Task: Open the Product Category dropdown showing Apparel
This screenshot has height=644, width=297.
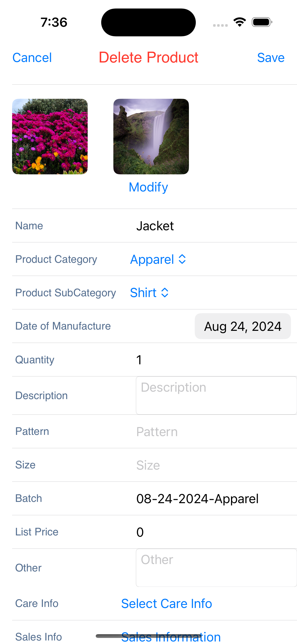Action: (158, 259)
